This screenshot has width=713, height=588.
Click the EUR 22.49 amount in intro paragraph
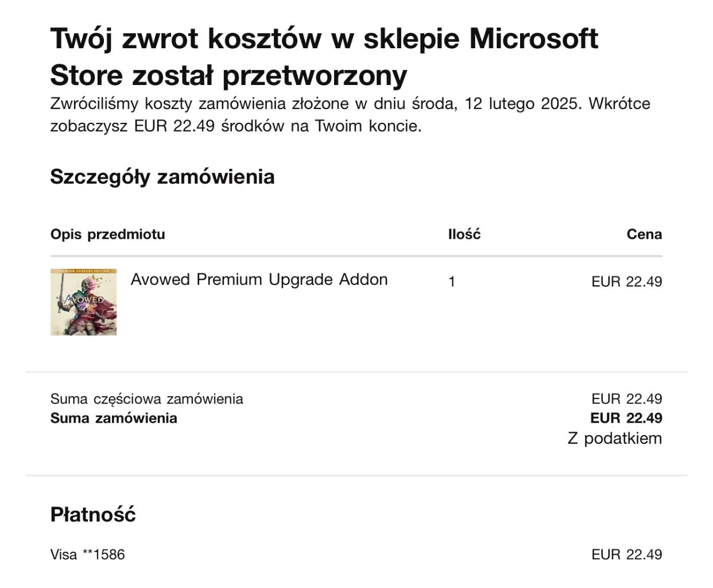tap(174, 126)
